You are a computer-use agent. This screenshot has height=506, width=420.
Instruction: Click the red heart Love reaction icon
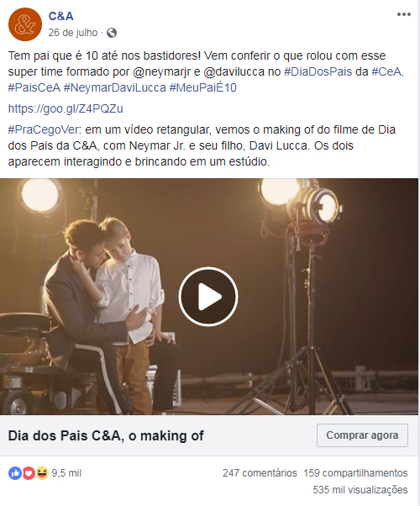coord(29,473)
